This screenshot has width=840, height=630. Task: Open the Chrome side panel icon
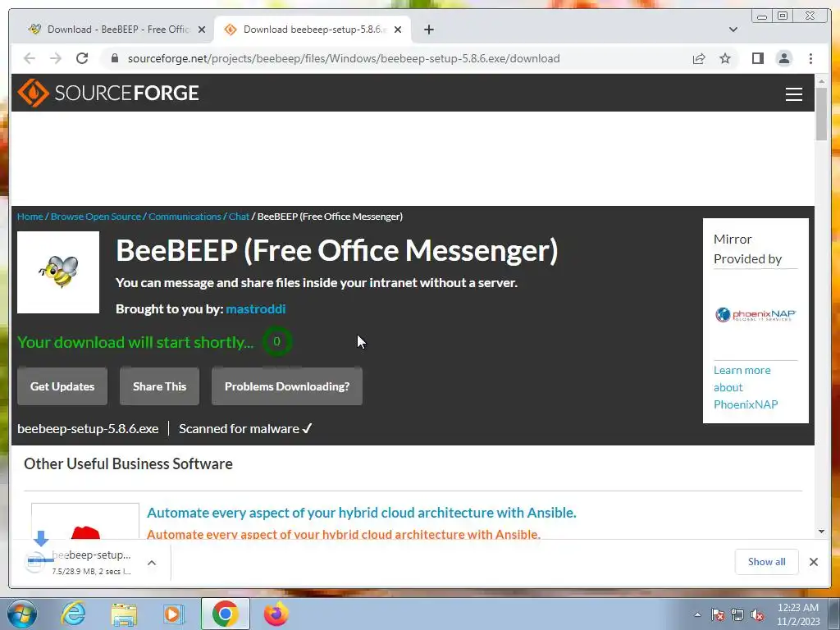(757, 58)
